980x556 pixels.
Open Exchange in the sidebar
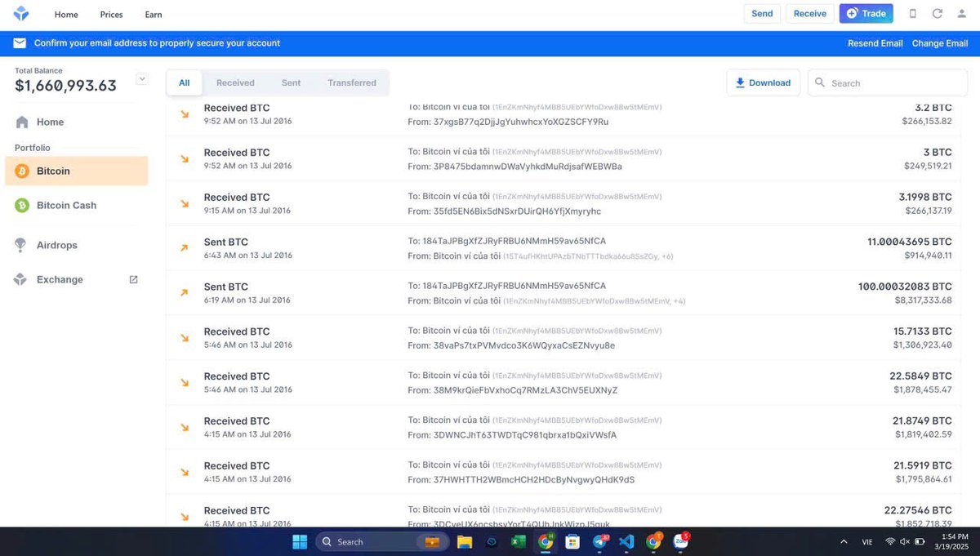pyautogui.click(x=77, y=279)
